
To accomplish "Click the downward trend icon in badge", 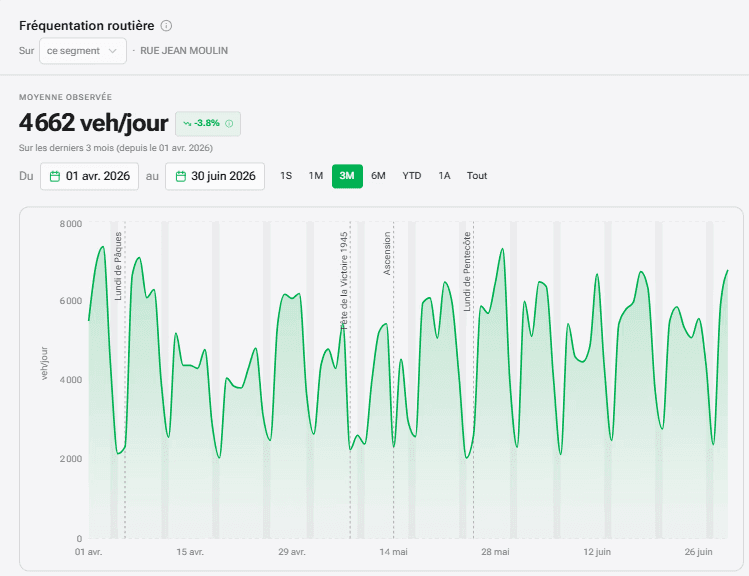I will tap(187, 124).
